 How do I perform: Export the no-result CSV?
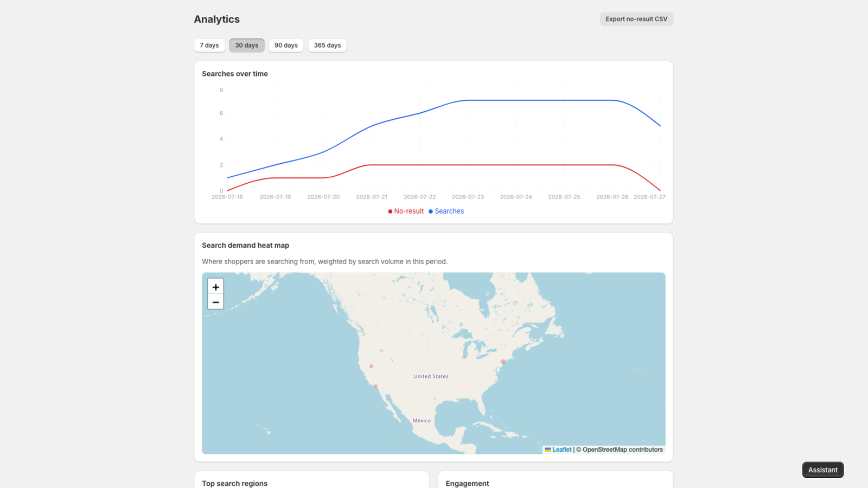(x=636, y=19)
